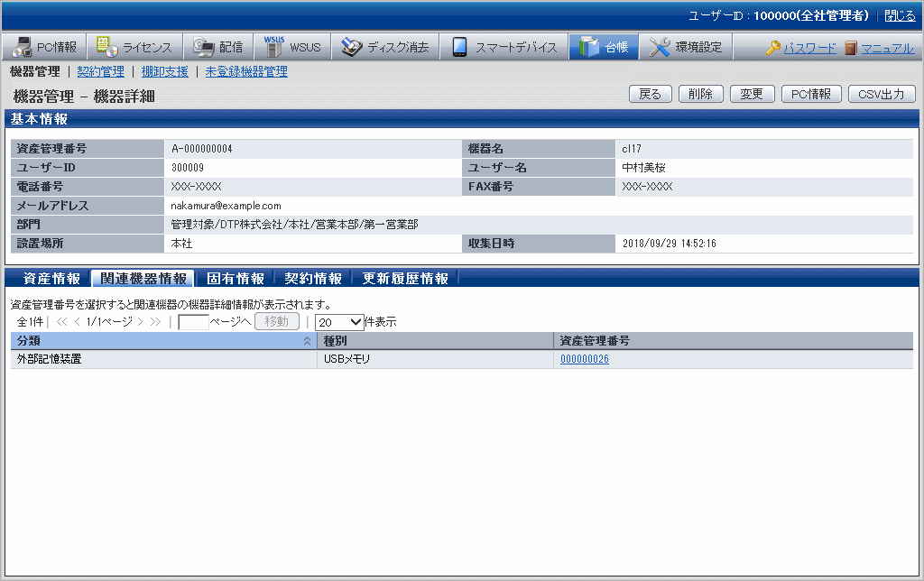Screen dimensions: 924x581
Task: Switch to the 更新履歴情報 tab
Action: point(405,279)
